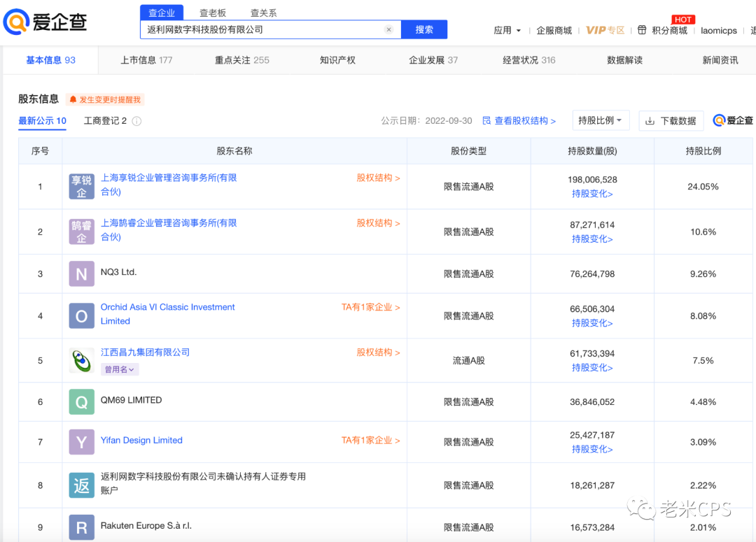Open the 新闻资讯 tab
This screenshot has height=542, width=756.
pyautogui.click(x=720, y=60)
